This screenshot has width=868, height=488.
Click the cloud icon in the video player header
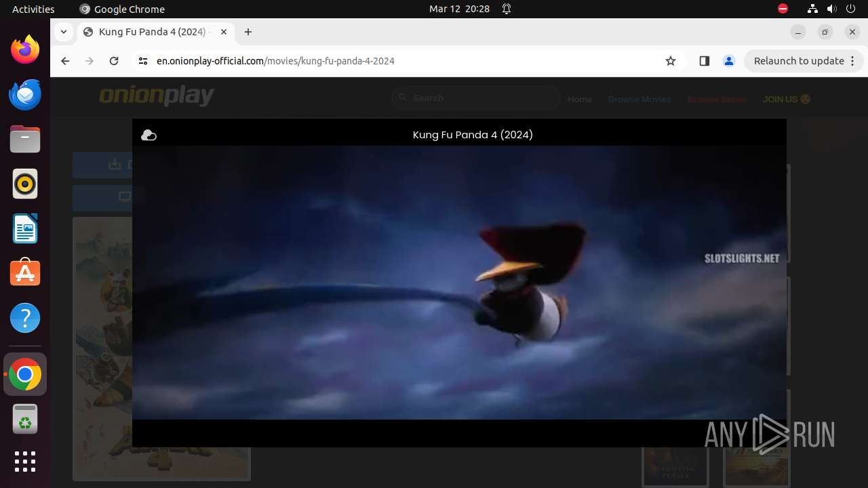tap(149, 136)
